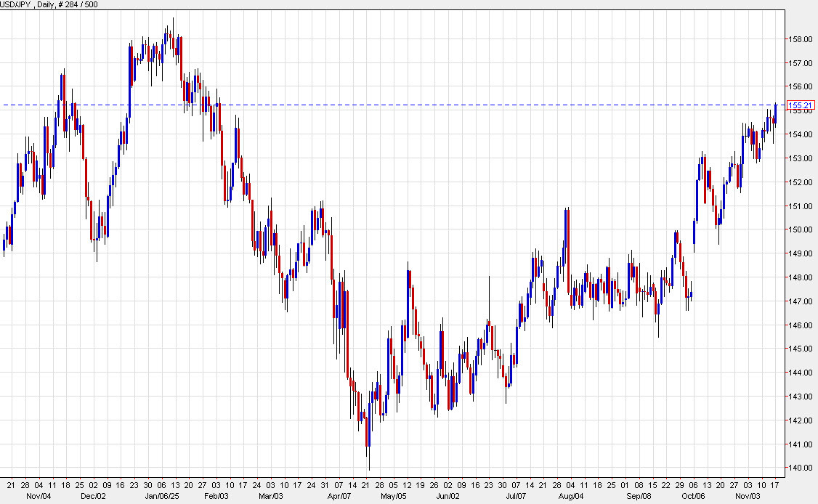Click the Apr/07 date axis label
This screenshot has height=504, width=818.
coord(339,497)
